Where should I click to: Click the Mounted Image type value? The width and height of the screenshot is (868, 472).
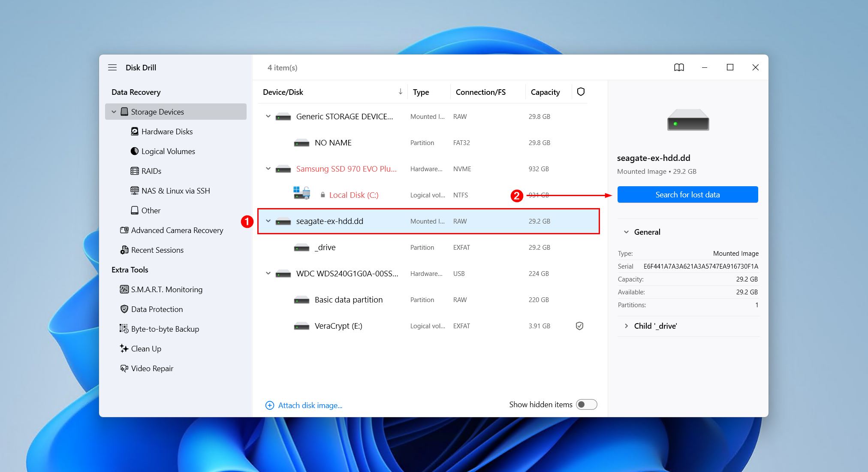point(735,253)
